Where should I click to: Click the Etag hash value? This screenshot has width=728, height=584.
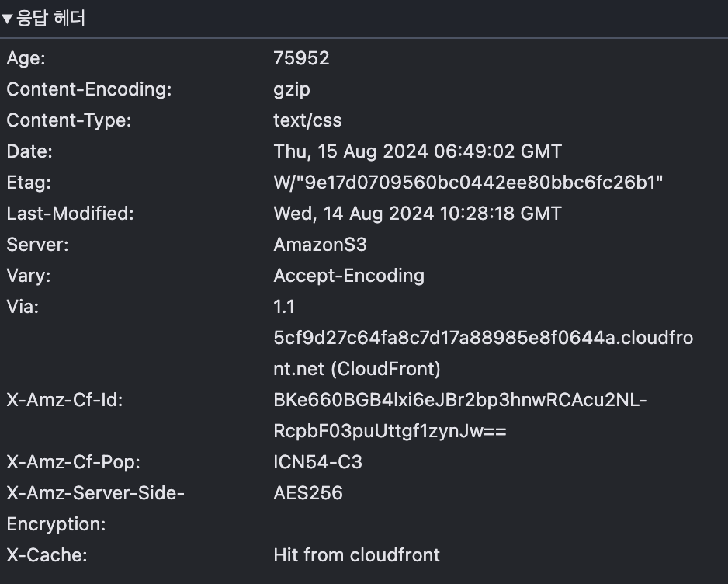coord(468,182)
